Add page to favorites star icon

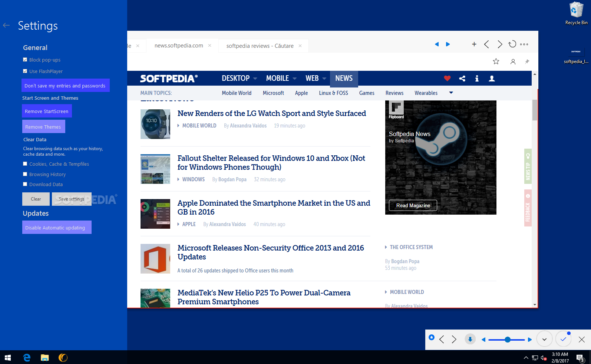coord(496,62)
